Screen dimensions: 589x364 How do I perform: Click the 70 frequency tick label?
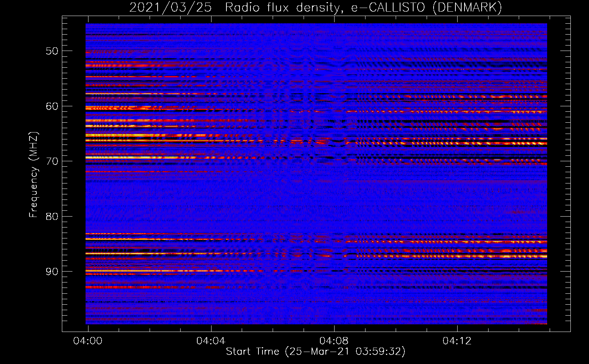[x=52, y=161]
